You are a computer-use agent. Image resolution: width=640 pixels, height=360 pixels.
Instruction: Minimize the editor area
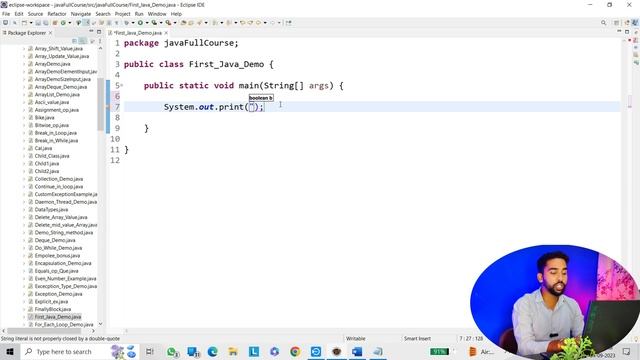619,31
